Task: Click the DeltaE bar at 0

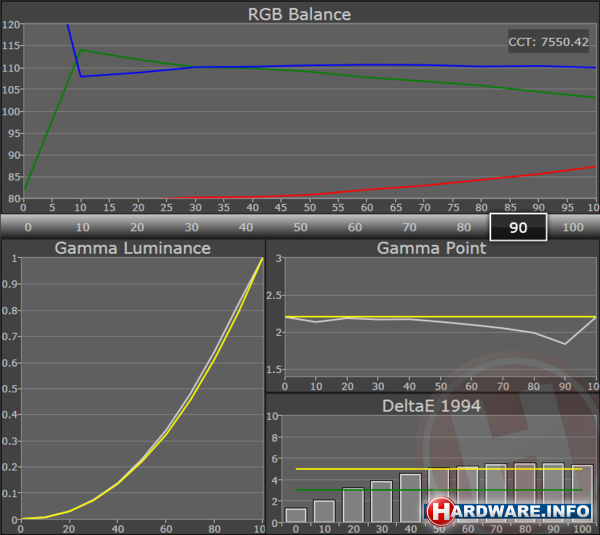Action: [x=296, y=515]
